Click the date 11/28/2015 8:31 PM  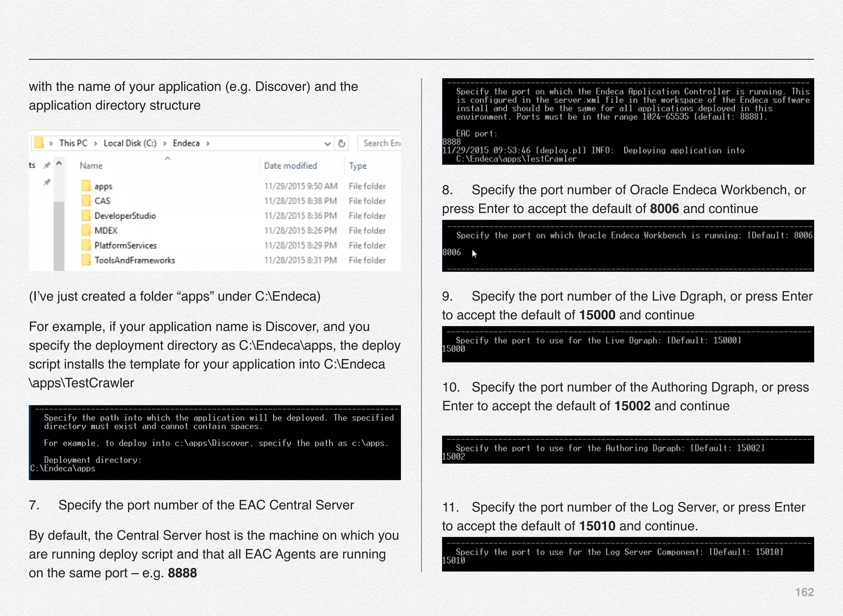coord(300,260)
